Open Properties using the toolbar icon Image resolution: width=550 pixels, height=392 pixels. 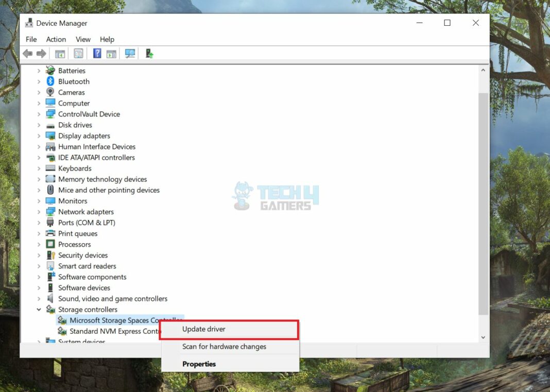pyautogui.click(x=78, y=53)
